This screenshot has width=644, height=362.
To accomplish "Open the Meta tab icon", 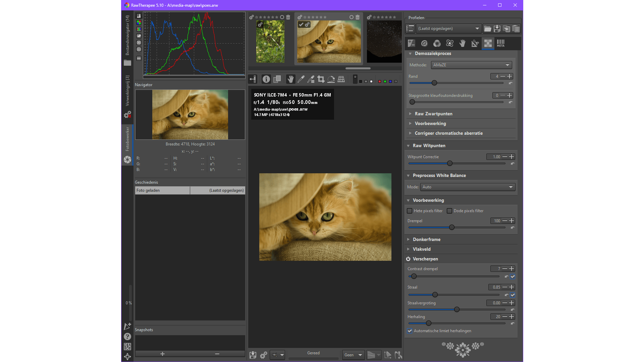I will [500, 43].
